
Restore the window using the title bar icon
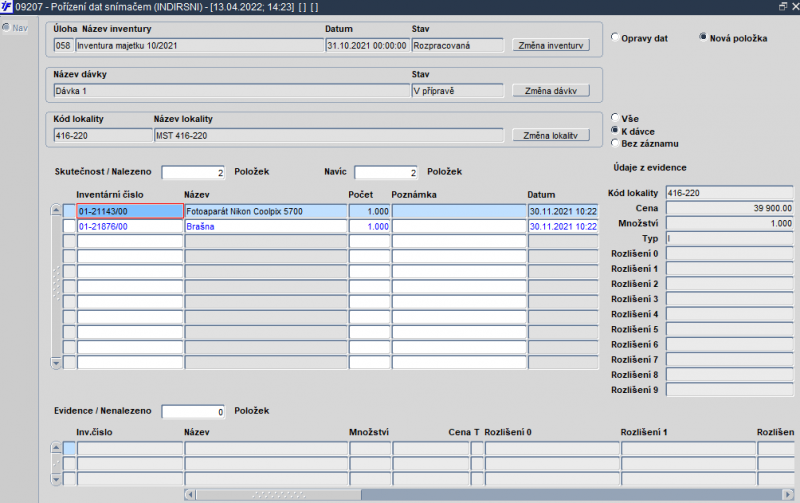pos(783,7)
